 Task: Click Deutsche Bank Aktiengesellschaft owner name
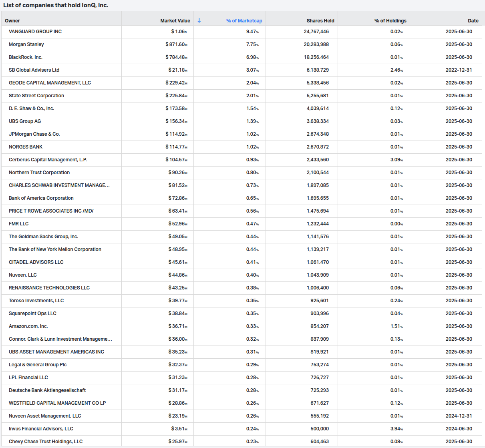point(47,390)
